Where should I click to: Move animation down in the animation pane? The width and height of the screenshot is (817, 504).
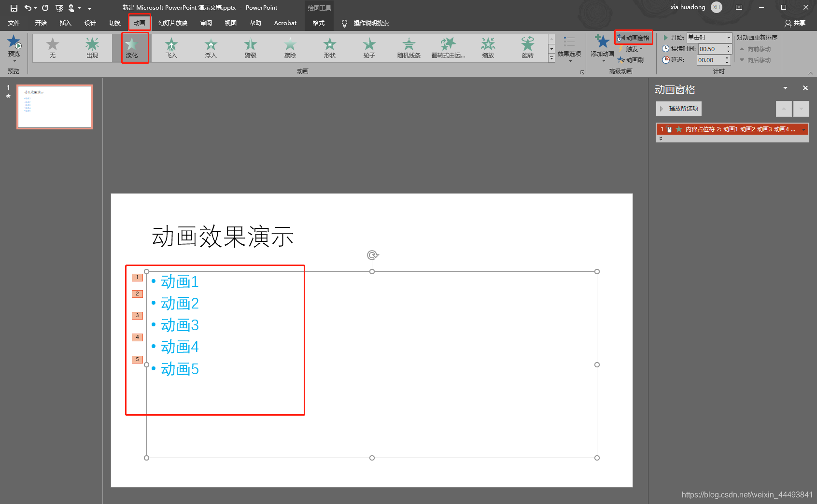(801, 109)
